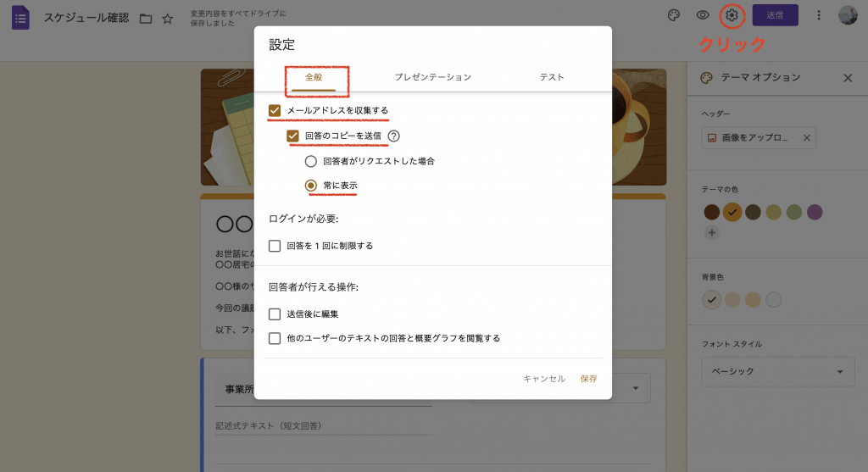Click the キャンセル button
Screen dimensions: 868x472
(x=544, y=379)
